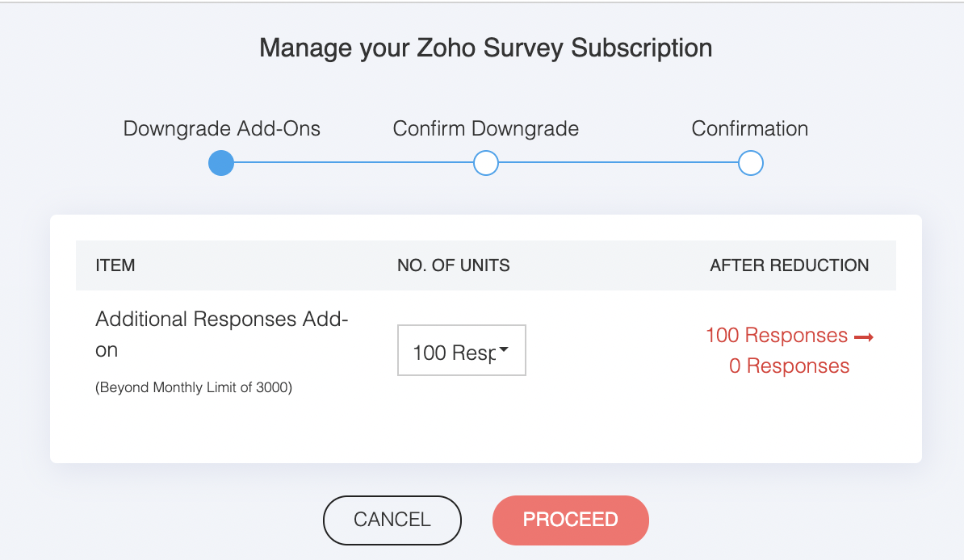Click the Confirmation step circle
964x560 pixels.
[x=750, y=164]
